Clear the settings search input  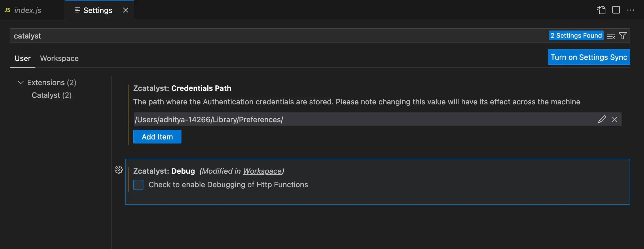click(611, 36)
